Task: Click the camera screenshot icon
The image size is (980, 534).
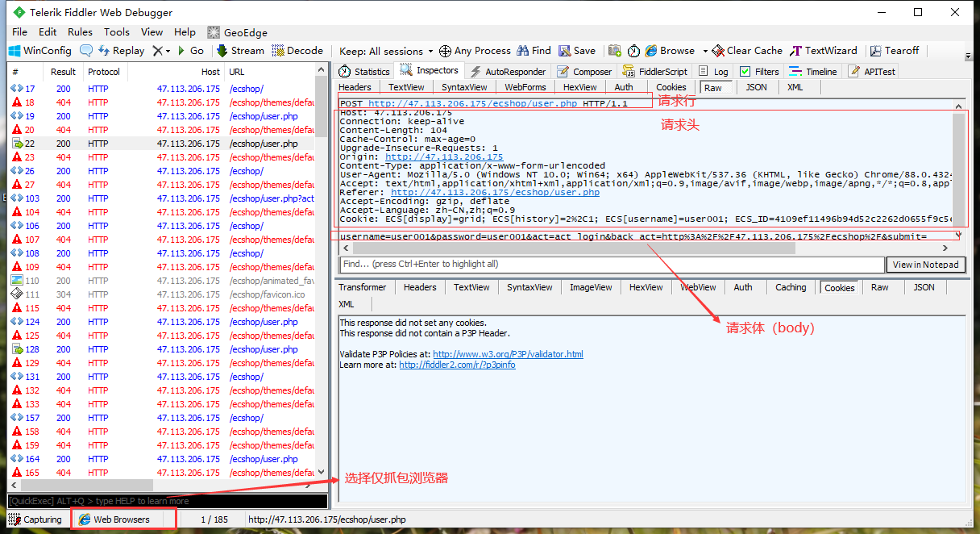Action: pyautogui.click(x=615, y=51)
